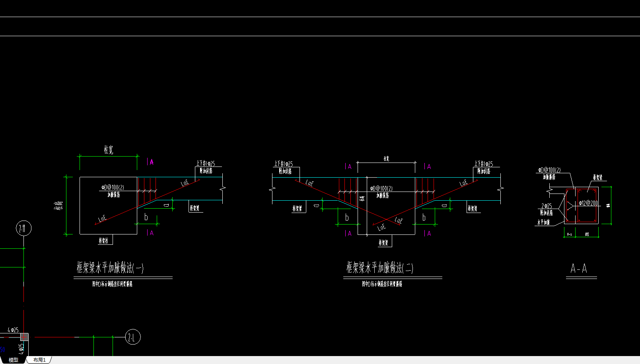
Task: Select the upper-right LaE label in detail one
Action: [185, 183]
